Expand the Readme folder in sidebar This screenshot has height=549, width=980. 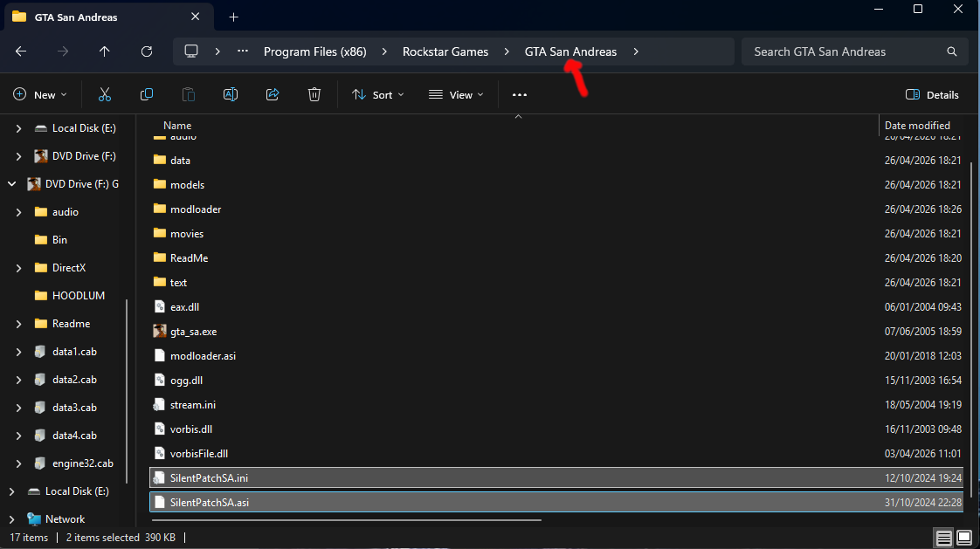coord(18,324)
